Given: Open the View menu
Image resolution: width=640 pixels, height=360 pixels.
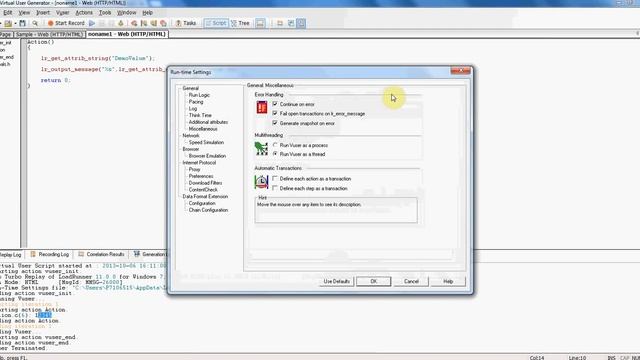Looking at the screenshot, I should pyautogui.click(x=24, y=13).
